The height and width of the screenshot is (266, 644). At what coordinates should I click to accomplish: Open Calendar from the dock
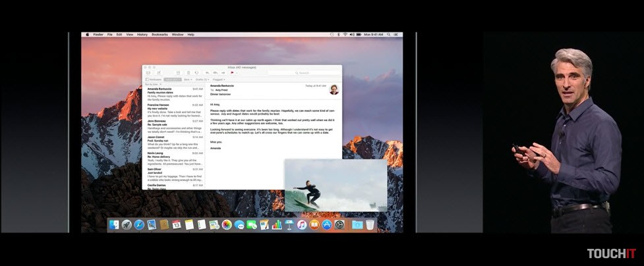coord(177,225)
